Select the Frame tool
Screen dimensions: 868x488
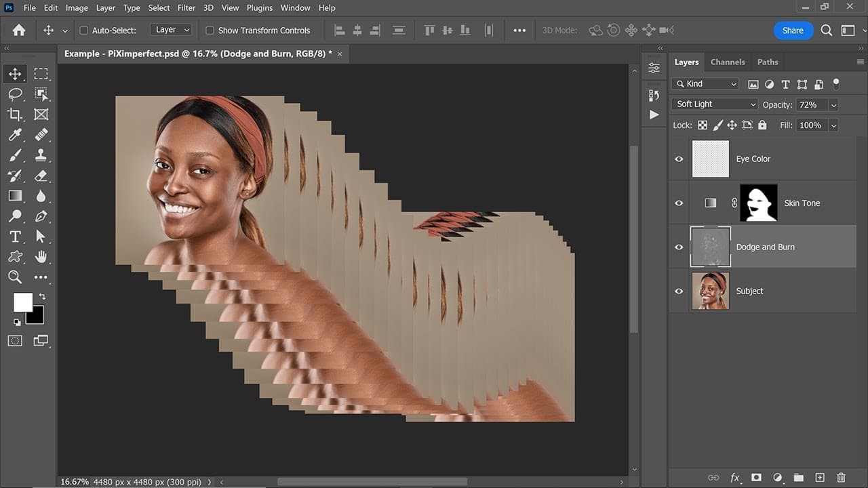(x=41, y=115)
